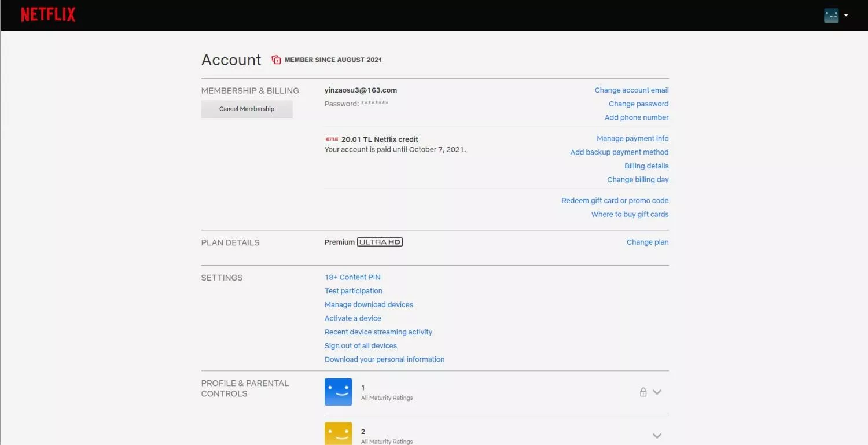The image size is (868, 445).
Task: Click the member since badge icon
Action: 277,60
